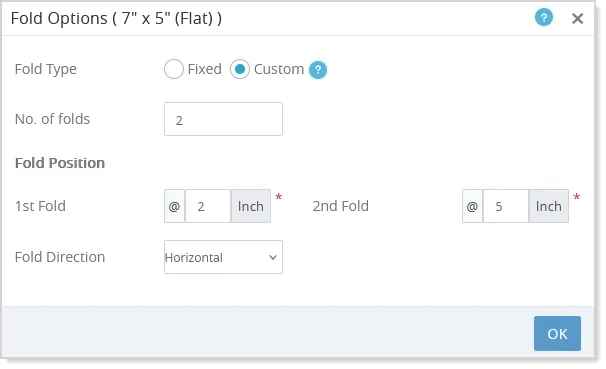
Task: Confirm with the OK button
Action: 557,333
